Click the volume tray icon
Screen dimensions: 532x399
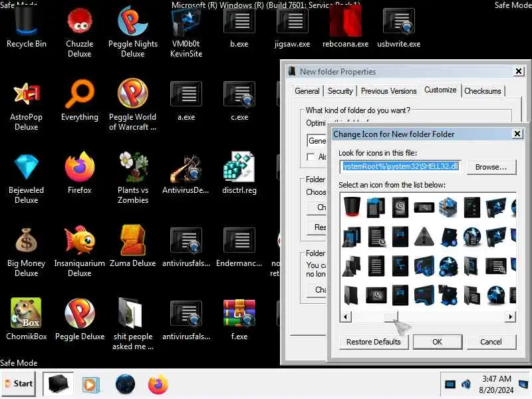(466, 384)
